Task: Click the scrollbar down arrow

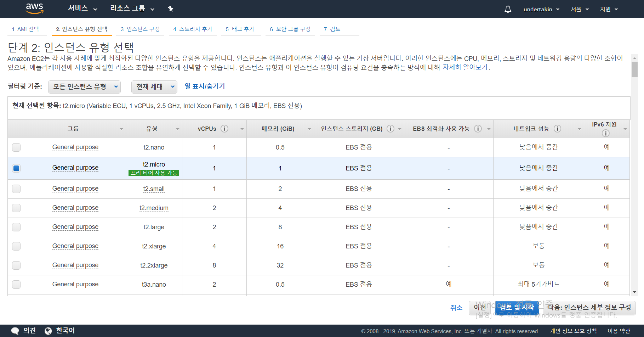Action: [x=634, y=292]
